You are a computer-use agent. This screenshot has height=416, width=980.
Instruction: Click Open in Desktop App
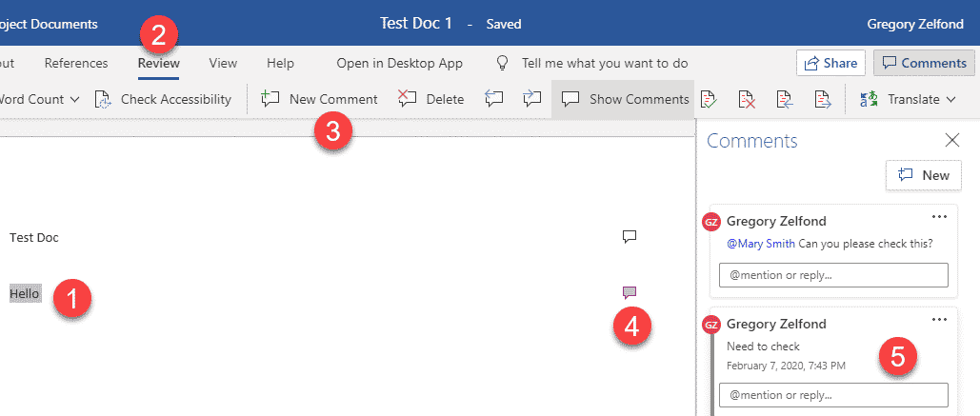point(399,63)
